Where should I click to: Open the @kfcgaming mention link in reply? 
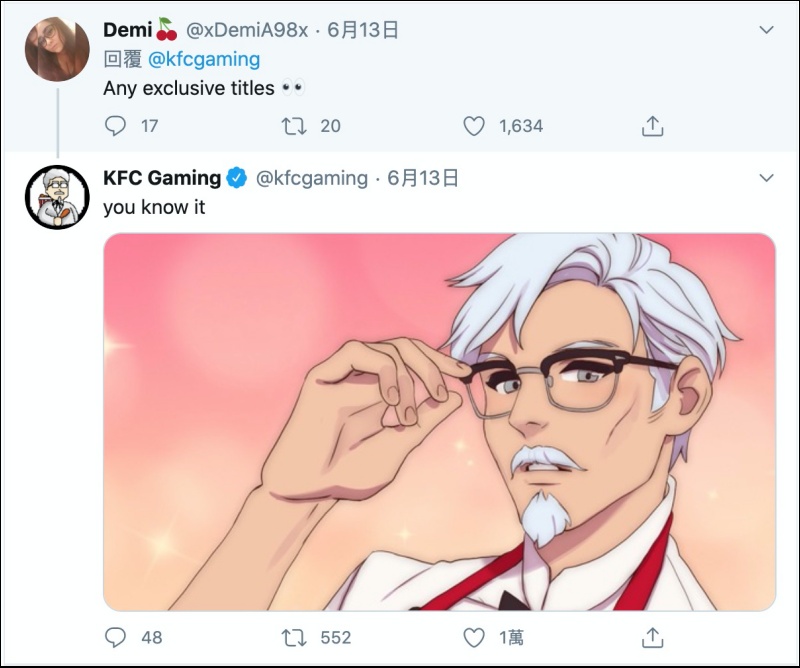point(204,59)
